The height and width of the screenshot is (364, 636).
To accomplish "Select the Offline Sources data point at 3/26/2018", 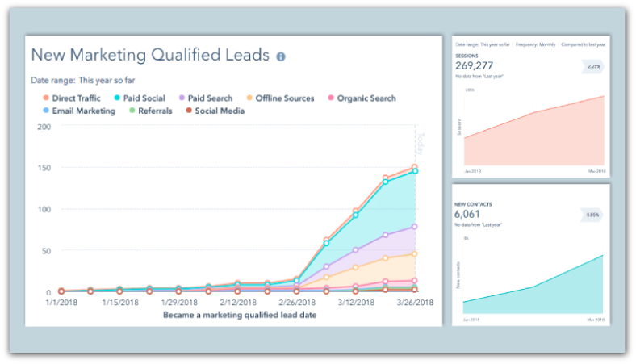I will [415, 254].
